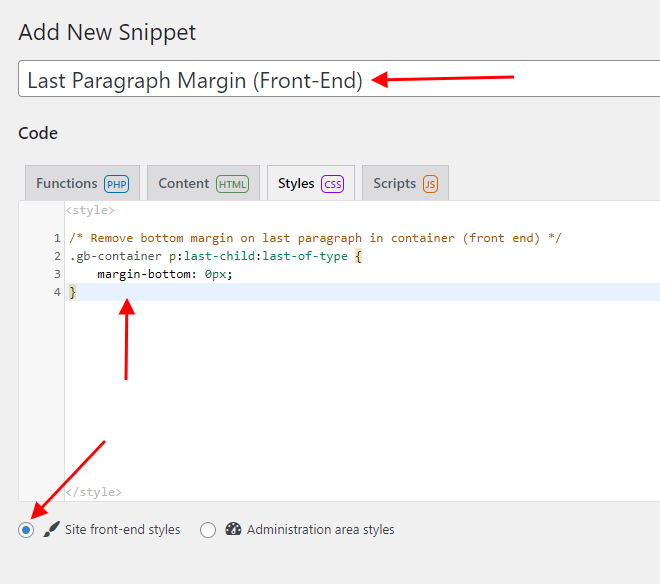Click the closing </style> tag text
Viewport: 660px width, 584px height.
(93, 492)
